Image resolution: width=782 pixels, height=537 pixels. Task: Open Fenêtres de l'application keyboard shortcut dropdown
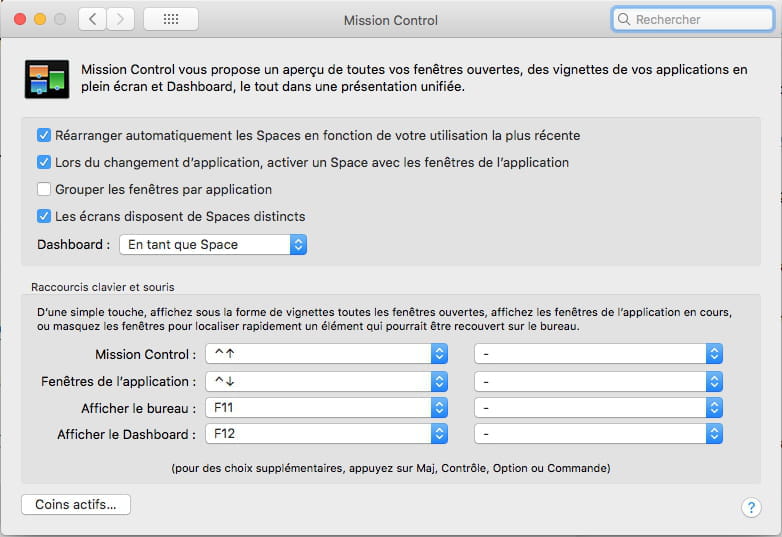(x=327, y=381)
